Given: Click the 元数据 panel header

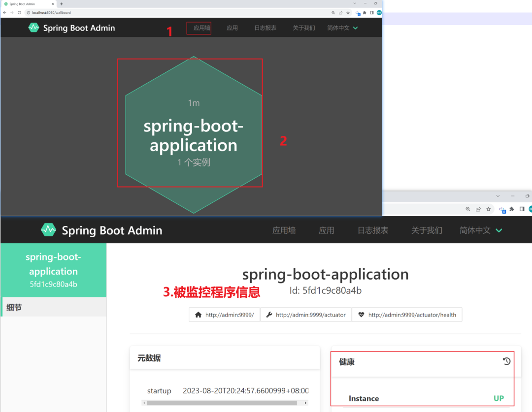Looking at the screenshot, I should [x=225, y=358].
